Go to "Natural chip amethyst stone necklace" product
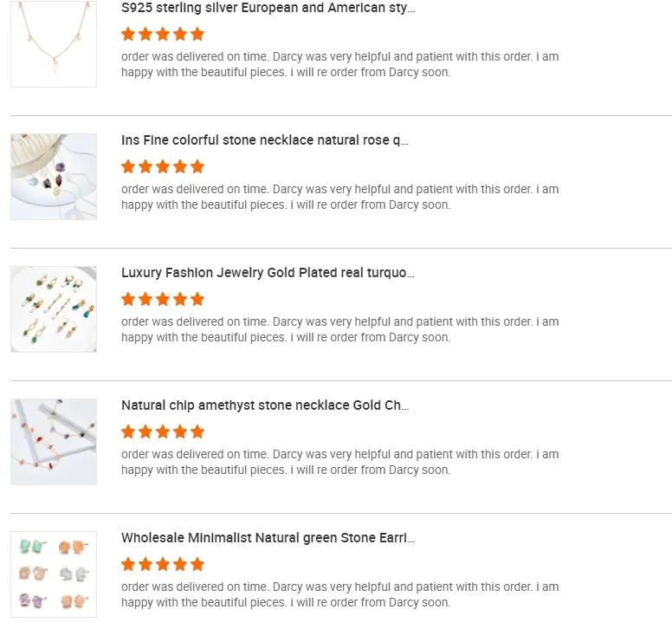The width and height of the screenshot is (672, 642). pyautogui.click(x=265, y=405)
